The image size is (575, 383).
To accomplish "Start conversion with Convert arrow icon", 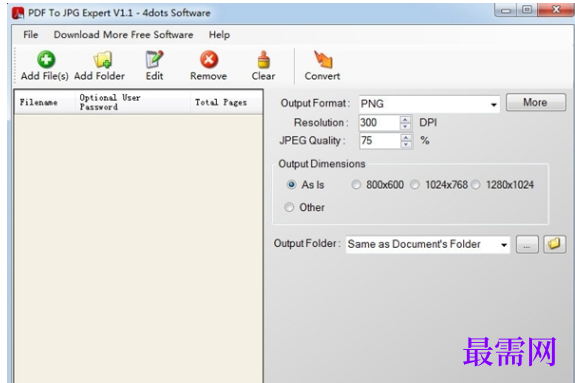I will pos(323,59).
